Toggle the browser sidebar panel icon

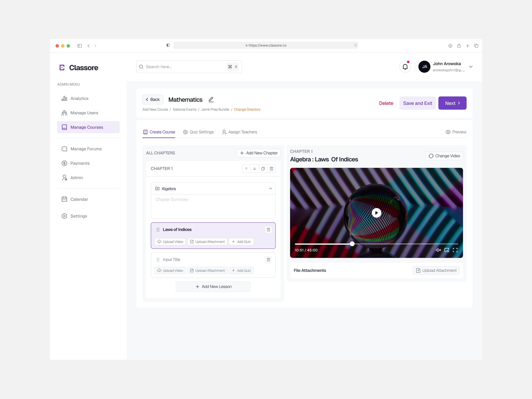80,46
